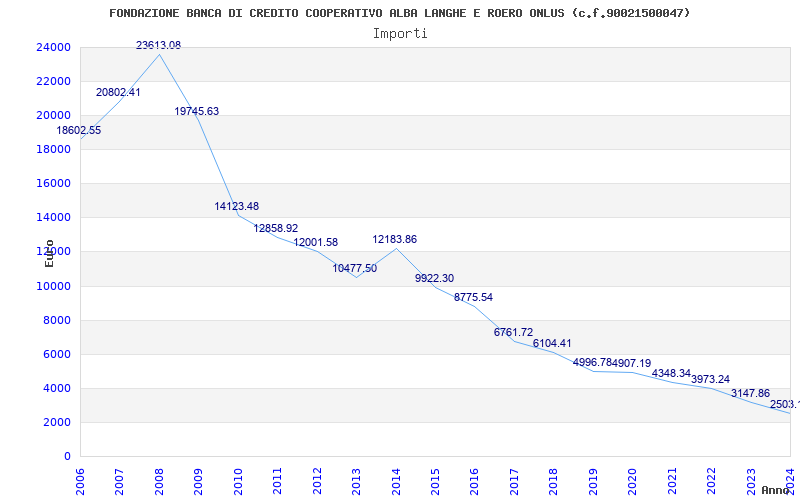The image size is (800, 500).
Task: Click x-axis year 2012
Action: pyautogui.click(x=317, y=482)
